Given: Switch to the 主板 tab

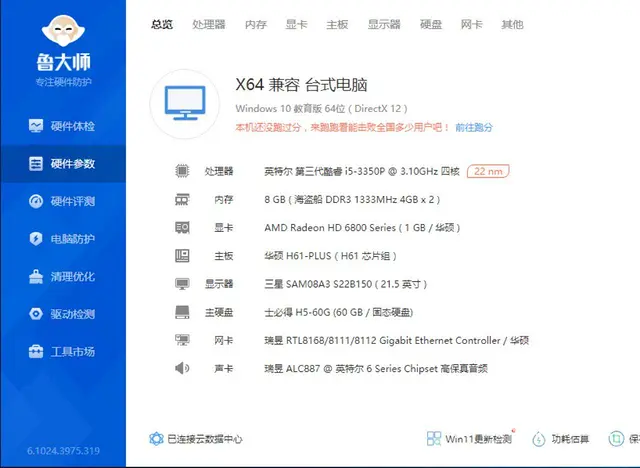Looking at the screenshot, I should coord(337,24).
